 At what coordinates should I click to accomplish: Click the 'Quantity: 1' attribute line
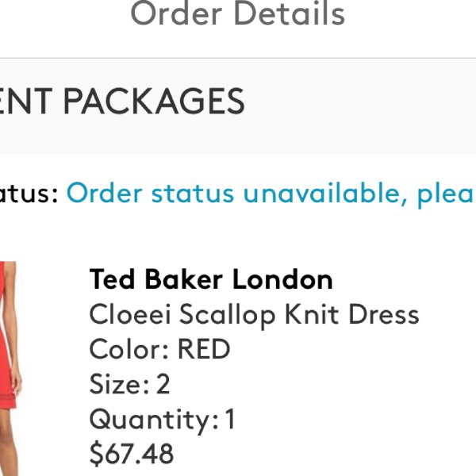tap(162, 419)
